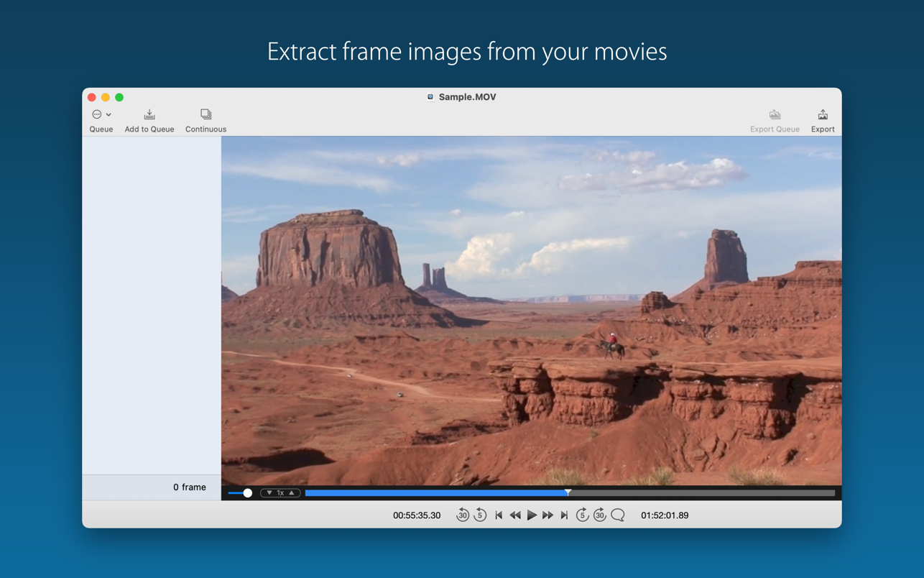Toggle the loop playback button
The width and height of the screenshot is (924, 578).
click(618, 515)
